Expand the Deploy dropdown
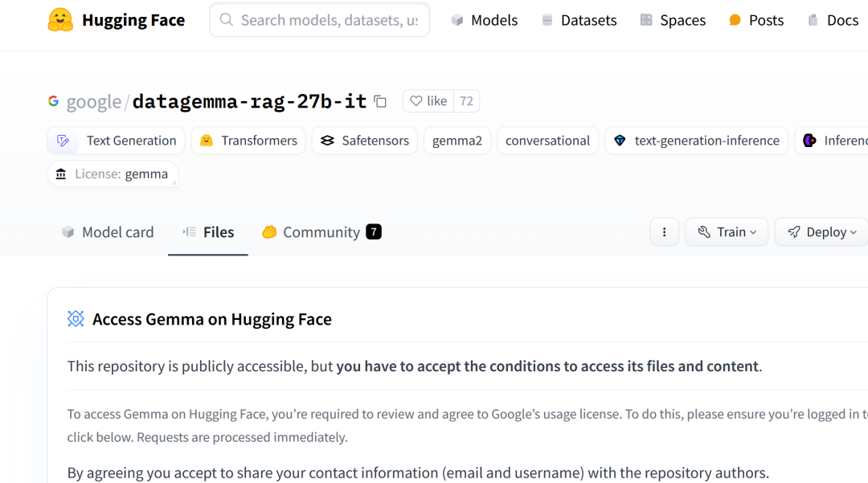Image resolution: width=868 pixels, height=483 pixels. point(821,232)
